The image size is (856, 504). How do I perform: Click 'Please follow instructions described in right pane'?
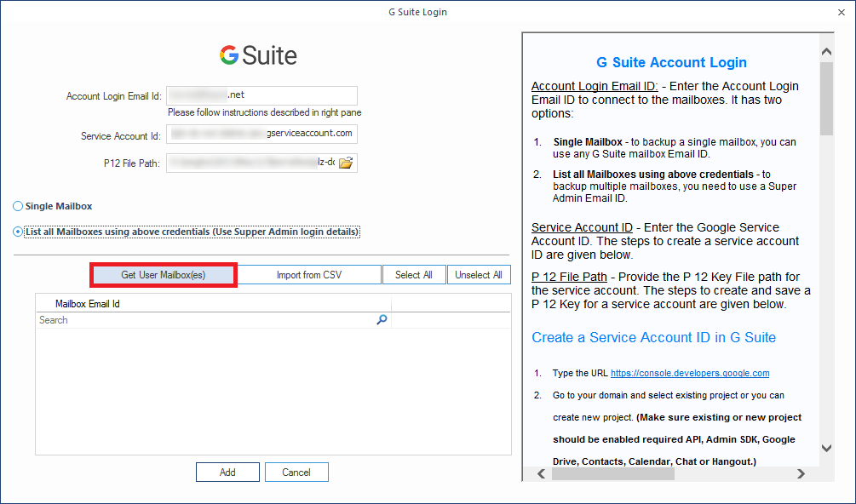pyautogui.click(x=265, y=112)
